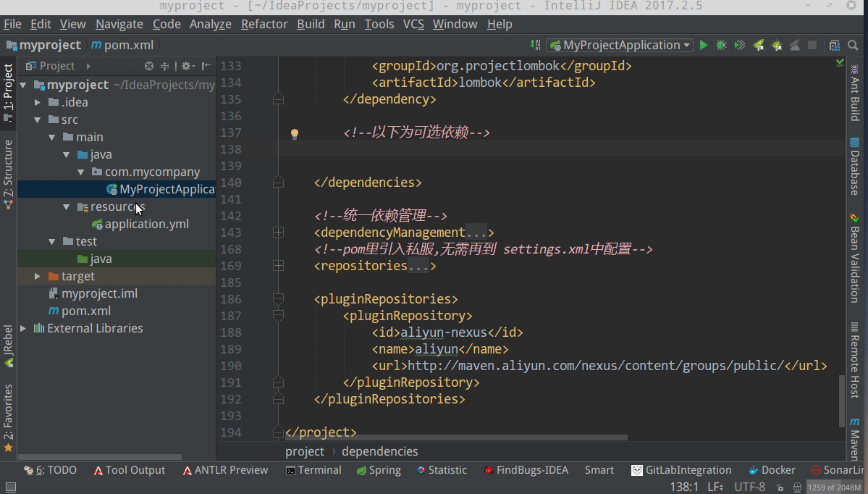Click the greyed-out rocket icon before Stop

795,46
